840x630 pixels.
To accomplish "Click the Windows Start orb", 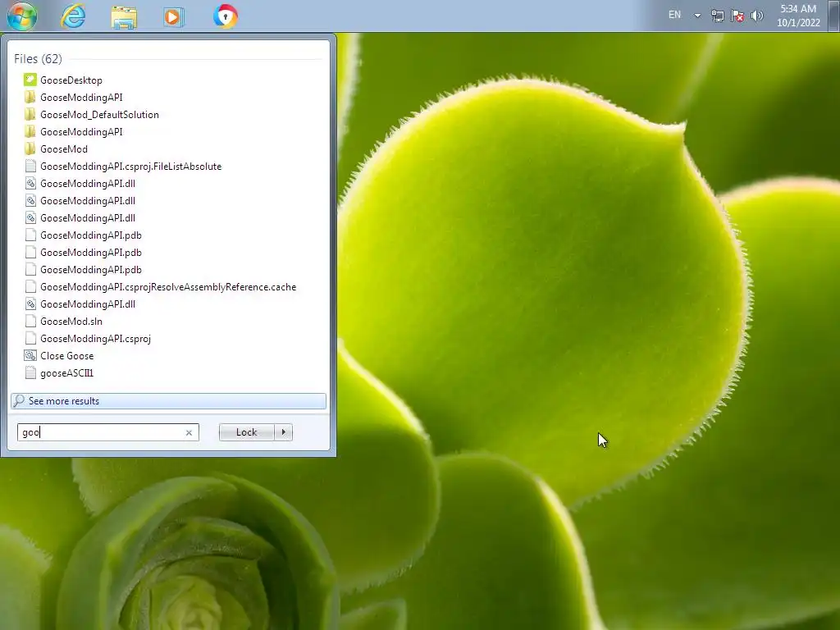I will click(22, 16).
